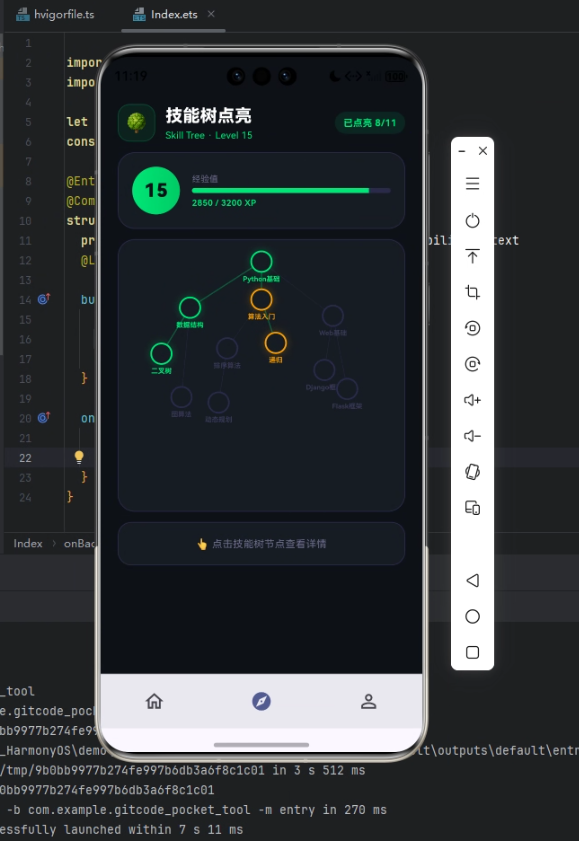Viewport: 579px width, 841px height.
Task: Tap the 数据结构 skill node
Action: [x=190, y=308]
